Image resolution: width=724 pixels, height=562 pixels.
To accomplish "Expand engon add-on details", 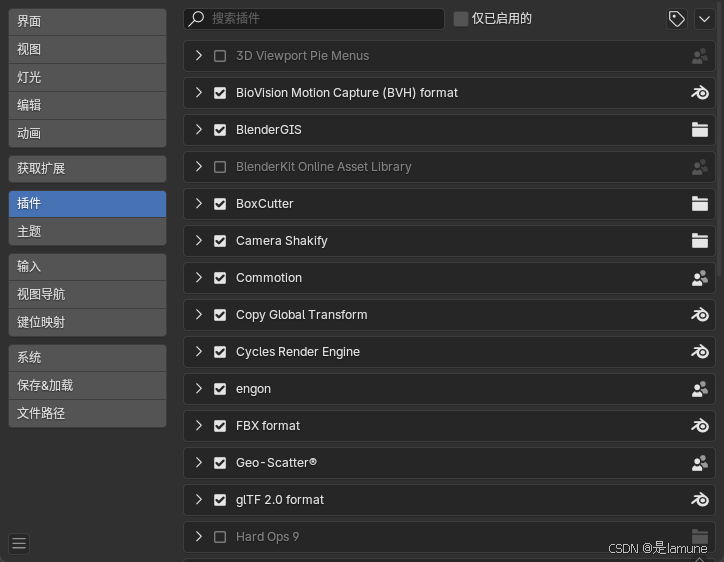I will pyautogui.click(x=199, y=389).
